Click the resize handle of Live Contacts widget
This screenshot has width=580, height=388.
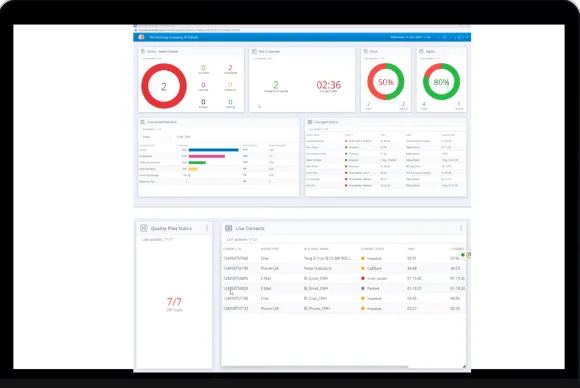464,366
